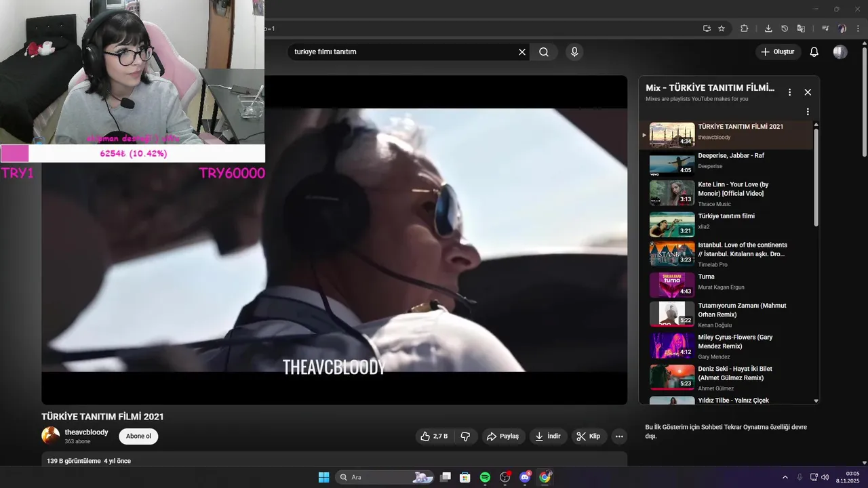Open Spotify from the taskbar
868x488 pixels.
coord(485,477)
